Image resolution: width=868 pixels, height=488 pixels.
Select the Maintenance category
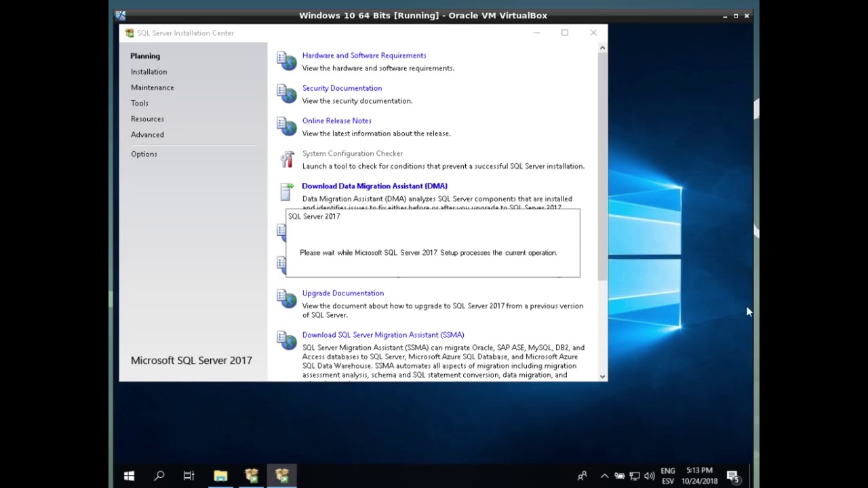pyautogui.click(x=152, y=87)
